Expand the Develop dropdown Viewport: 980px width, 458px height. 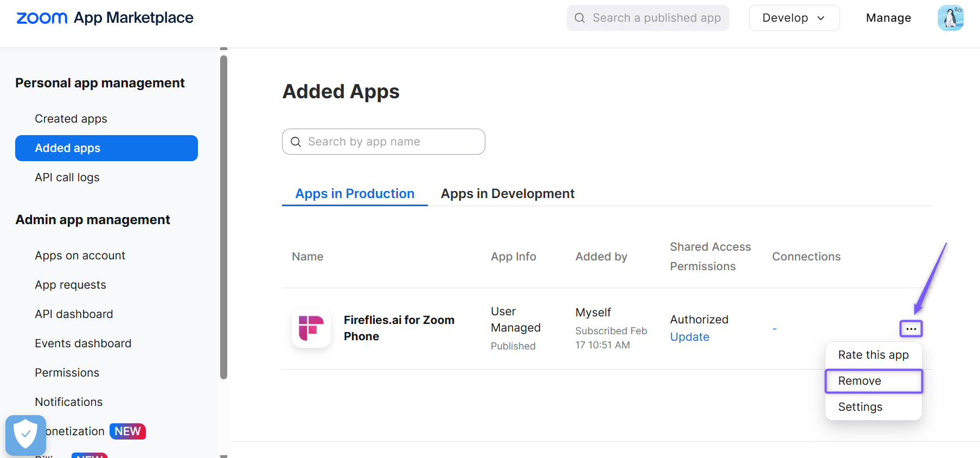click(794, 18)
